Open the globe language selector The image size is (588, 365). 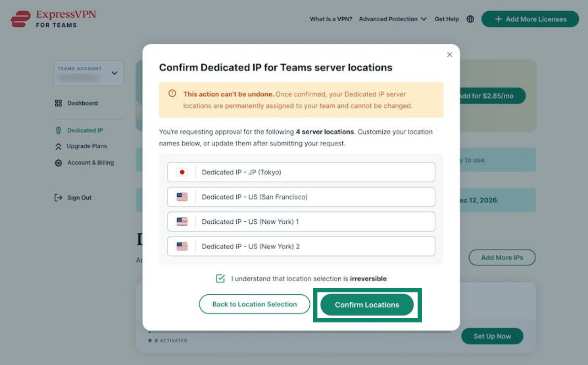470,19
